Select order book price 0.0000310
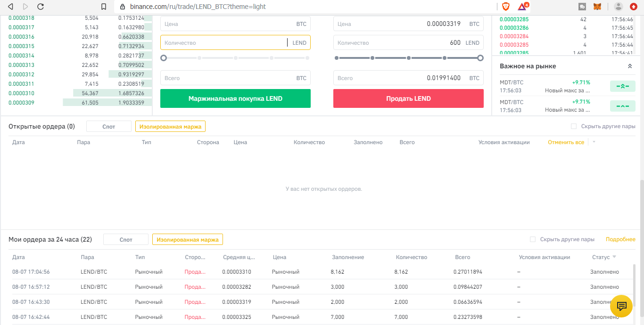Screen dimensions: 644x325 click(x=21, y=93)
